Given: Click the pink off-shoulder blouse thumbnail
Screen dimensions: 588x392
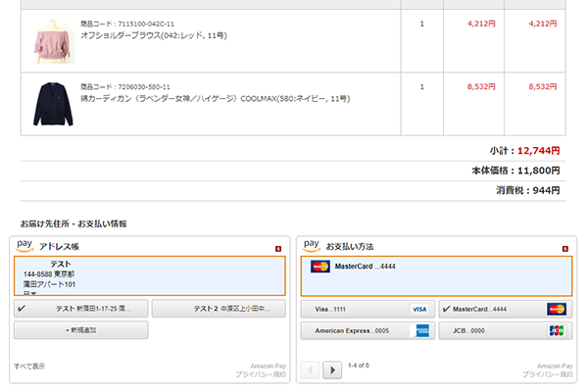Looking at the screenshot, I should [49, 39].
